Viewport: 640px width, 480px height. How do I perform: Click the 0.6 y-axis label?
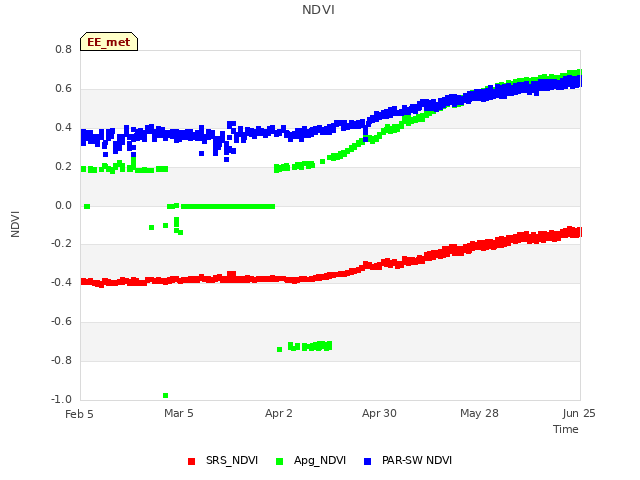pyautogui.click(x=63, y=89)
